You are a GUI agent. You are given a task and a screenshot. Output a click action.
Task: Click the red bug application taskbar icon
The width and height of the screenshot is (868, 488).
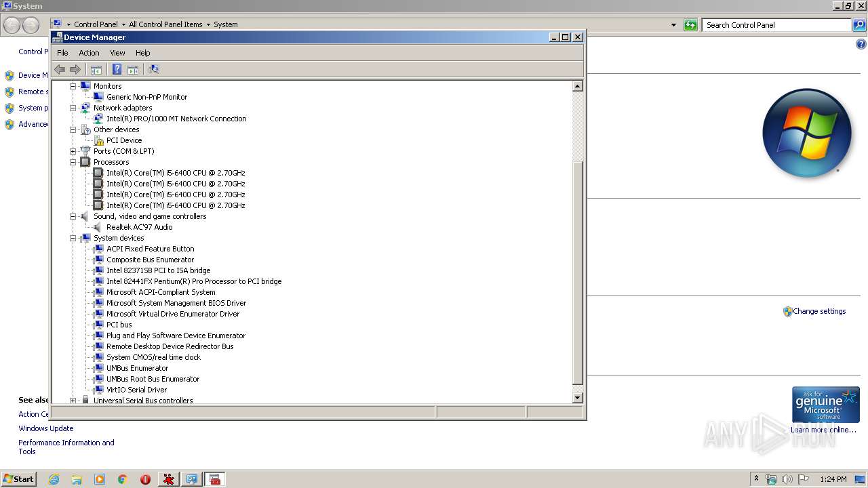(168, 479)
